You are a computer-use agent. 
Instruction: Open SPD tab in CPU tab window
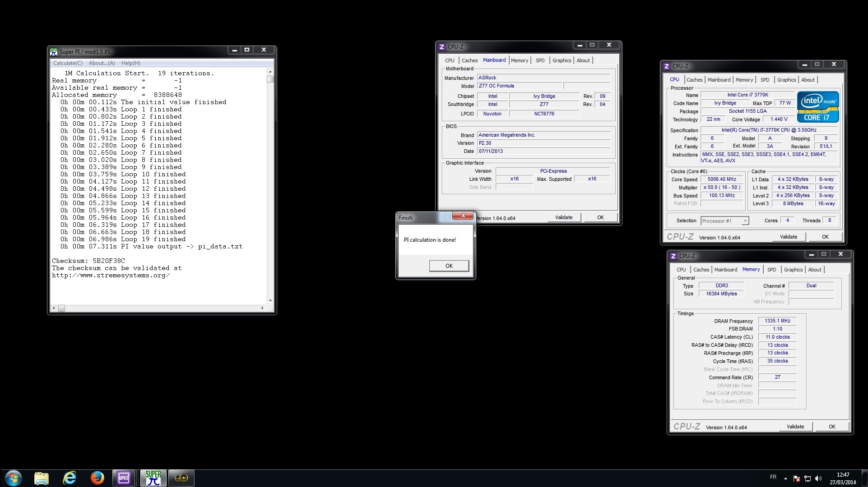pos(765,80)
